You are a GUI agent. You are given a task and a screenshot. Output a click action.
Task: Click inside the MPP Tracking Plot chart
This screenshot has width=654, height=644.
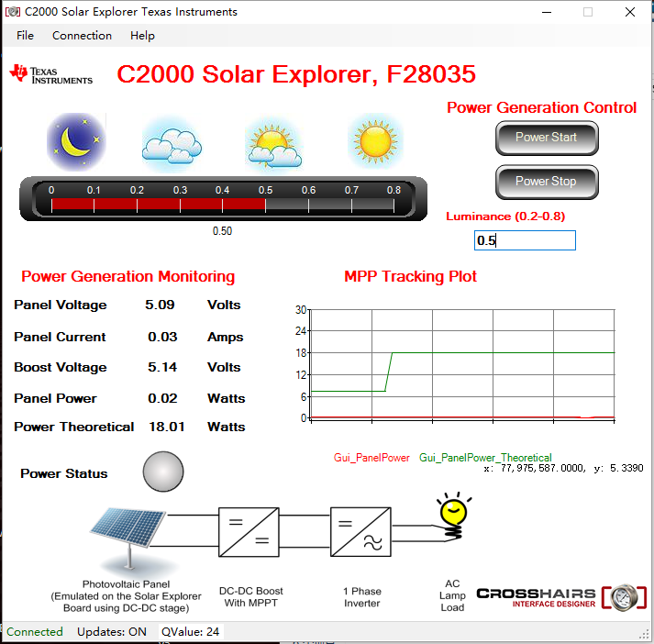tap(463, 363)
